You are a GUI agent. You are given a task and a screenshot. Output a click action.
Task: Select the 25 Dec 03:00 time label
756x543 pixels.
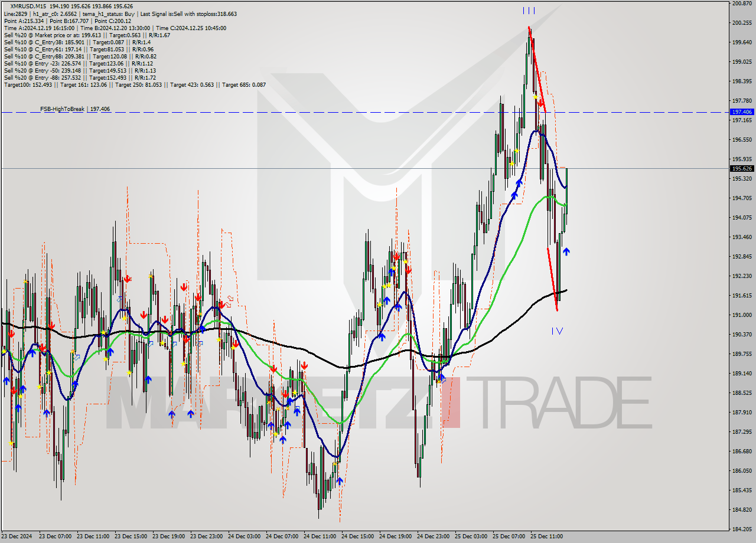coord(471,537)
